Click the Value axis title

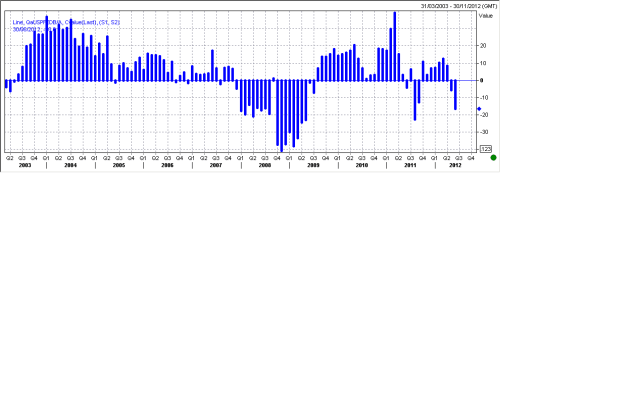click(x=486, y=16)
